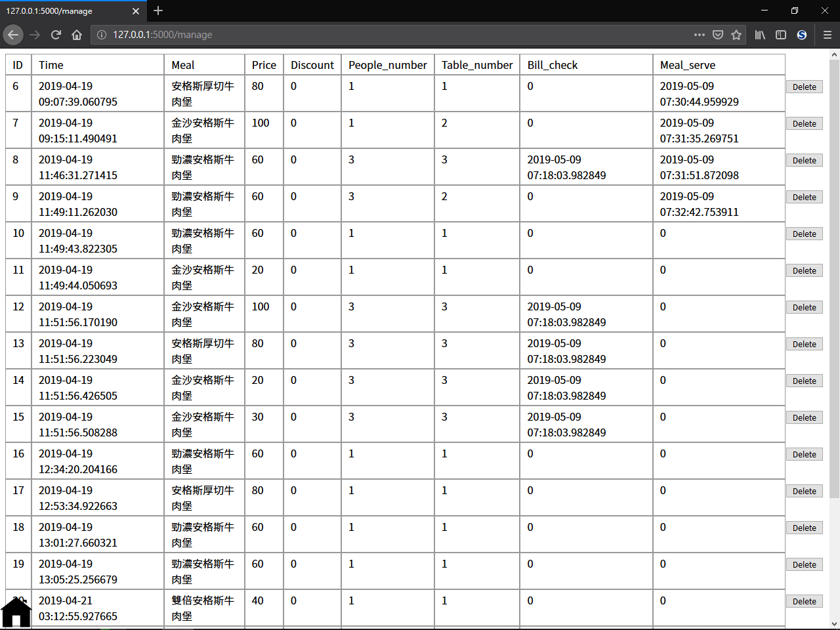Open the browser Home page icon
The width and height of the screenshot is (840, 630).
77,35
